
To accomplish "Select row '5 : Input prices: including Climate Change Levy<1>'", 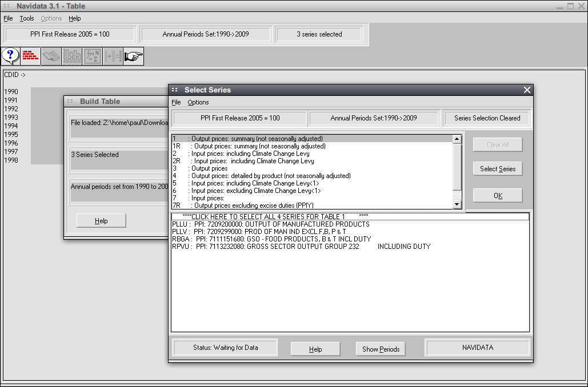I will [x=313, y=183].
